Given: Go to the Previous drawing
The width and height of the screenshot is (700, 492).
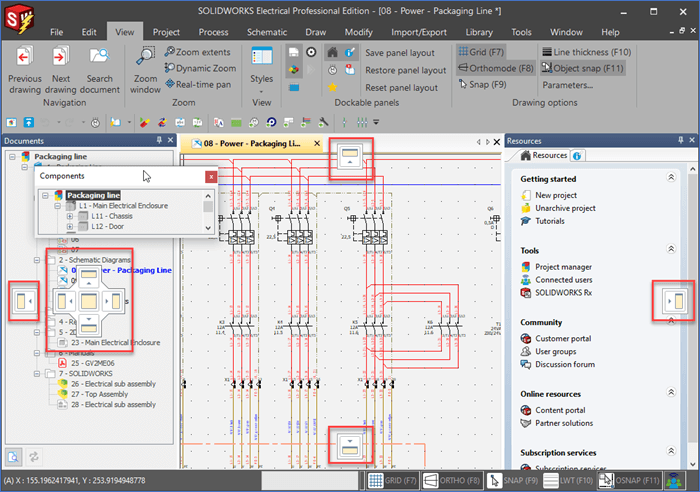Looking at the screenshot, I should pos(24,71).
